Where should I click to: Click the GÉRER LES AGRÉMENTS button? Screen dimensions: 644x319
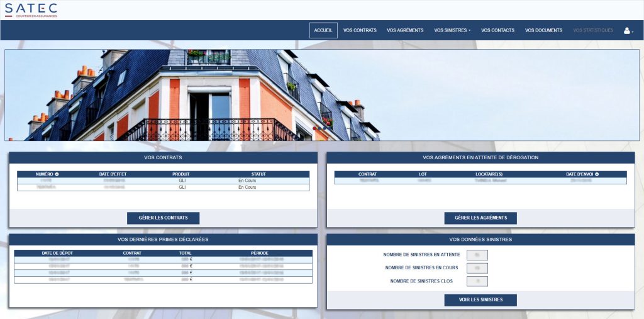[480, 218]
